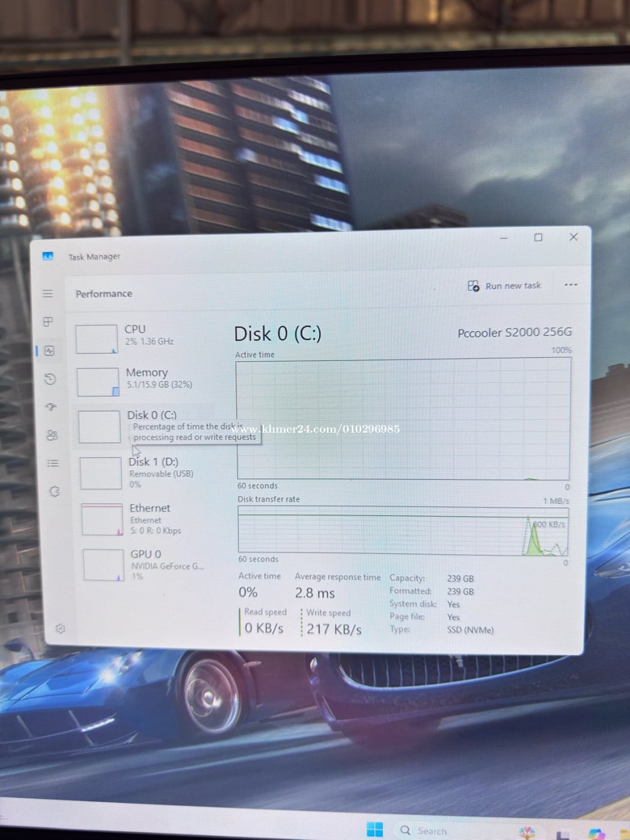Image resolution: width=630 pixels, height=840 pixels.
Task: Open the Windows Start menu
Action: pyautogui.click(x=374, y=830)
